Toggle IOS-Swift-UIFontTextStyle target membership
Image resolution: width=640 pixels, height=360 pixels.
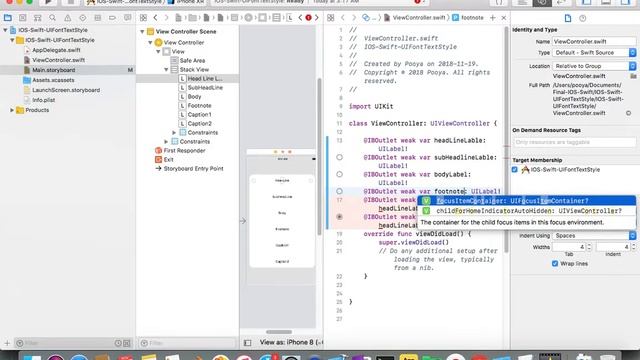click(515, 169)
